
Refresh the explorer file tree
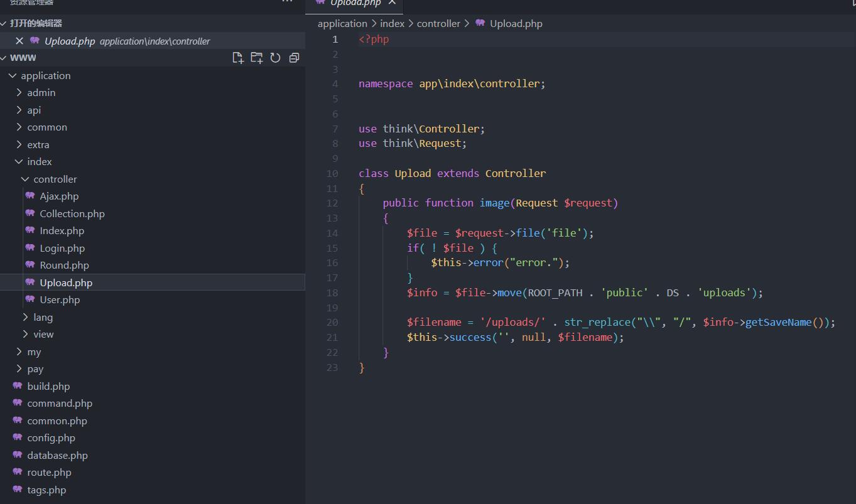275,58
